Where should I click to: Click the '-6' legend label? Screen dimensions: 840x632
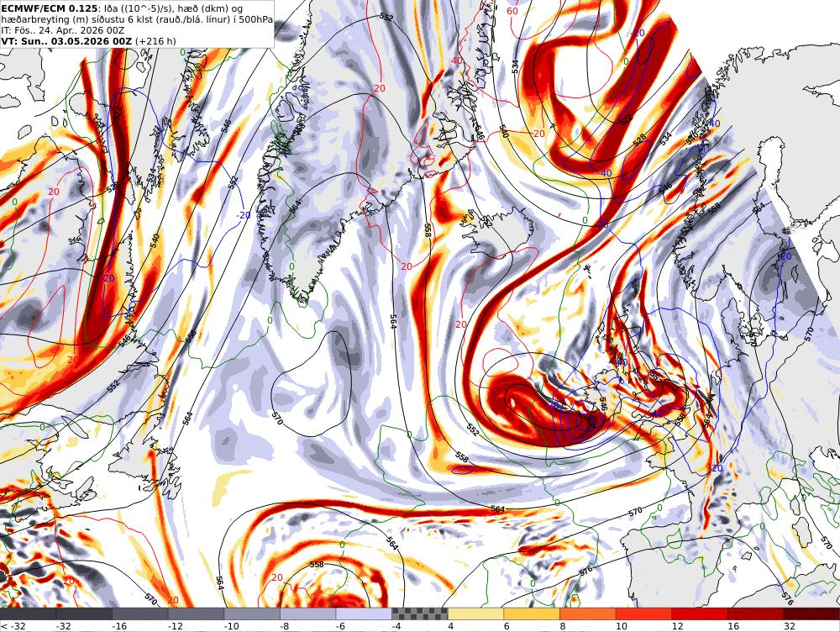point(342,626)
